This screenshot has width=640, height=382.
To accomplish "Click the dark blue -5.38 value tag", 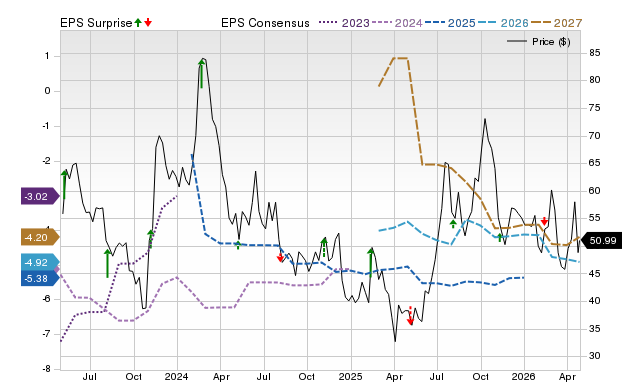I will (40, 278).
